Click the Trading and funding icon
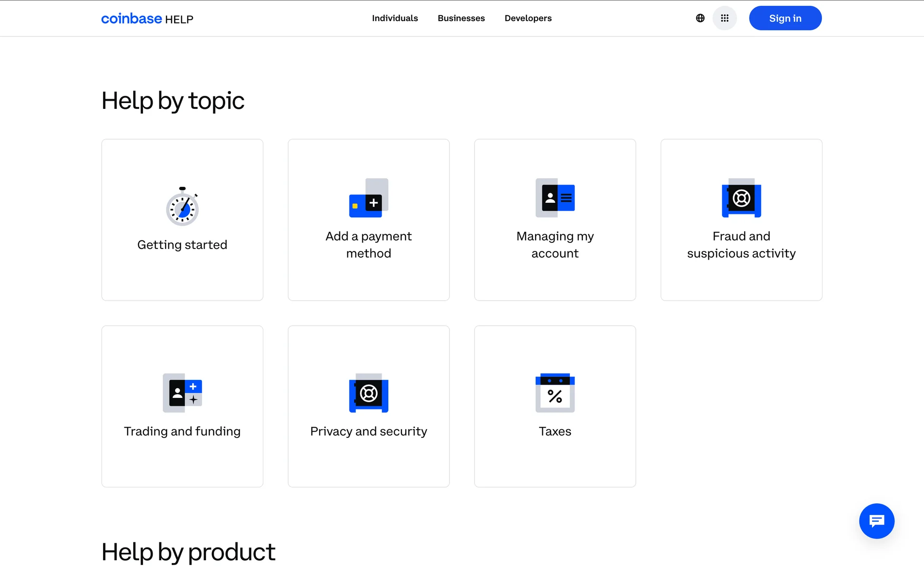This screenshot has height=578, width=924. [182, 393]
